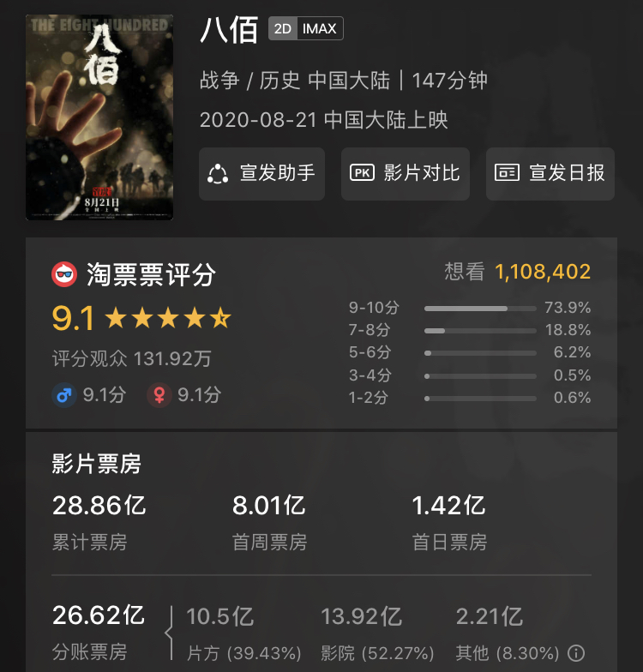This screenshot has height=672, width=643.
Task: Open the 八佰 movie poster thumbnail
Action: point(99,117)
